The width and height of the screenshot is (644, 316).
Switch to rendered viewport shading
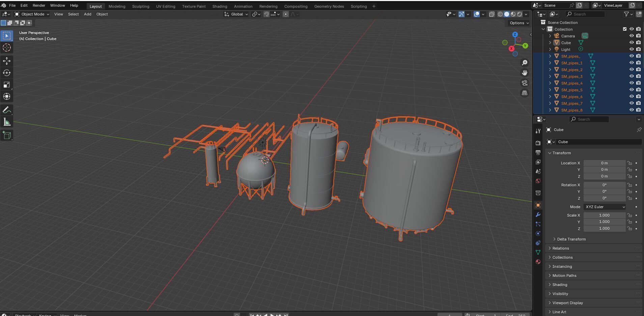[x=520, y=14]
